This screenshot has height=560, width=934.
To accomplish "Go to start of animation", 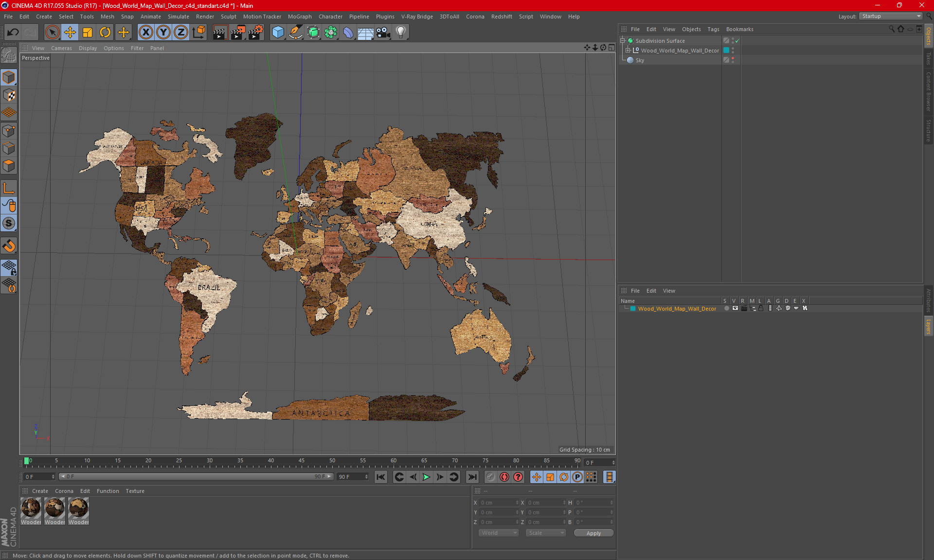I will (381, 477).
